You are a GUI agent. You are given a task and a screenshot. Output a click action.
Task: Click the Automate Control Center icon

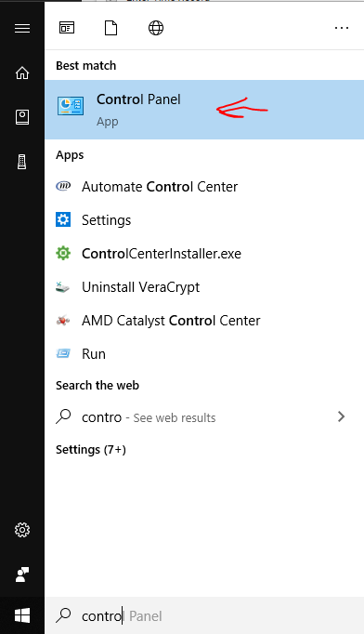click(x=63, y=186)
